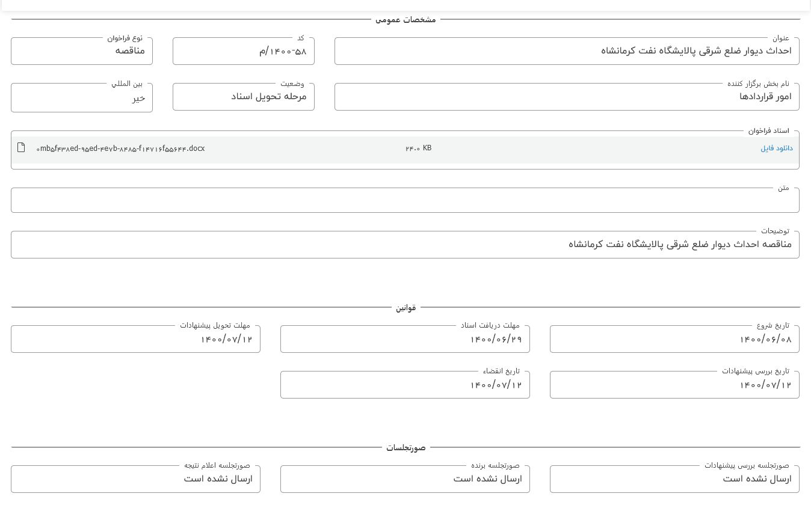The height and width of the screenshot is (532, 811).
Task: Click the بین المللی field showing خیر
Action: click(82, 97)
